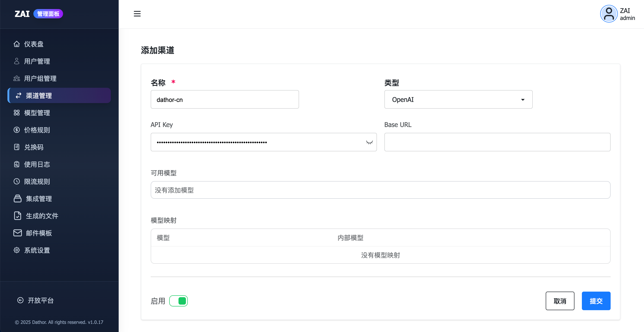Click the 邮件模板 envelope icon

[x=17, y=233]
